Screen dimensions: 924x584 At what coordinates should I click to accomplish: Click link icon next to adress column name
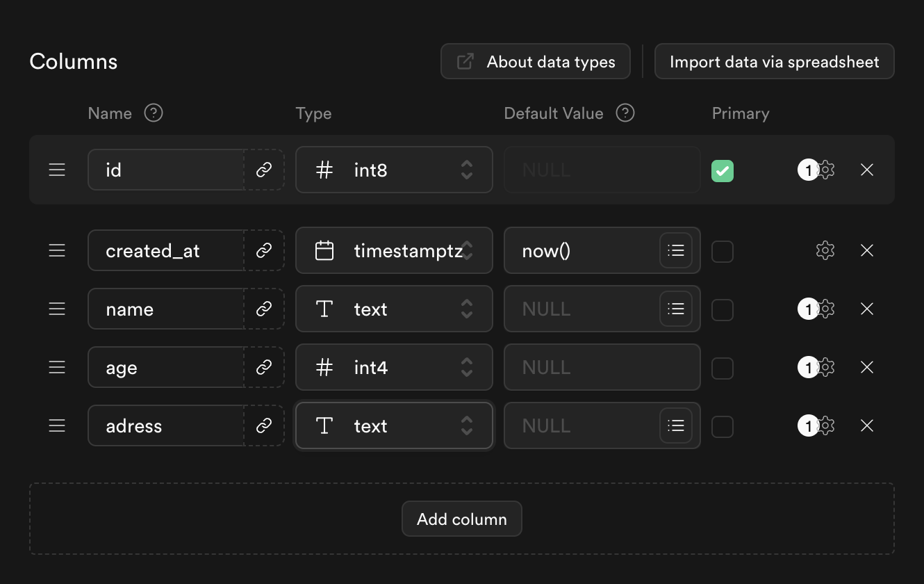(264, 425)
